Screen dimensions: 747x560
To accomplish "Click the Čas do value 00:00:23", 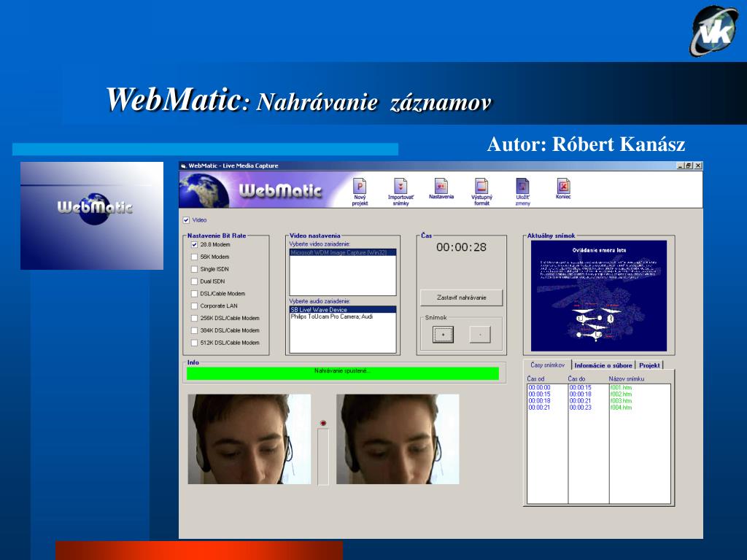I will [580, 408].
